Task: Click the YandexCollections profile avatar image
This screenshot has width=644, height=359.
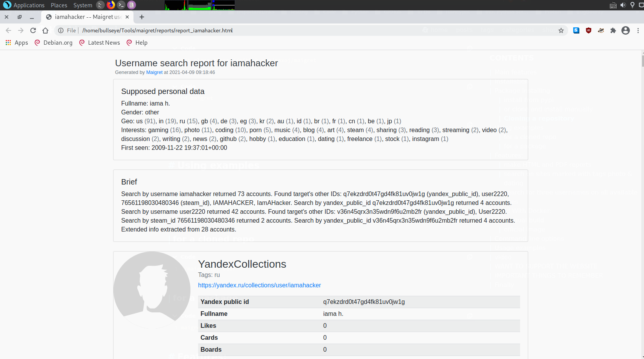Action: (x=152, y=290)
